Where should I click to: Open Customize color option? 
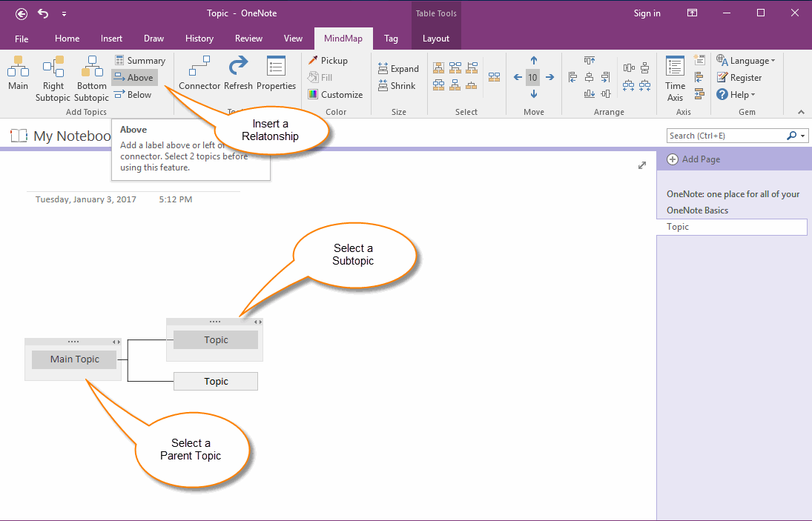click(335, 95)
